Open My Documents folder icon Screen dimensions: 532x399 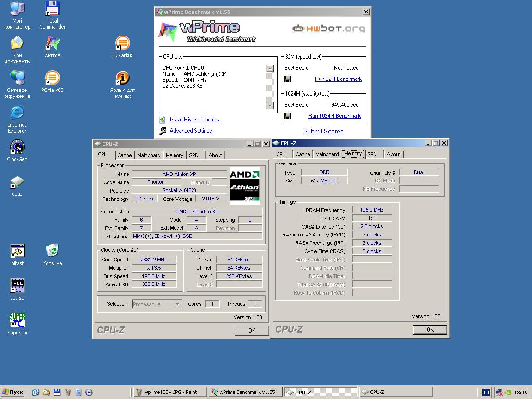(x=17, y=50)
